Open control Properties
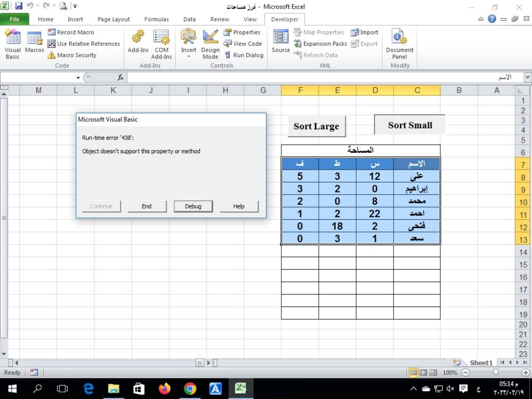 (242, 32)
